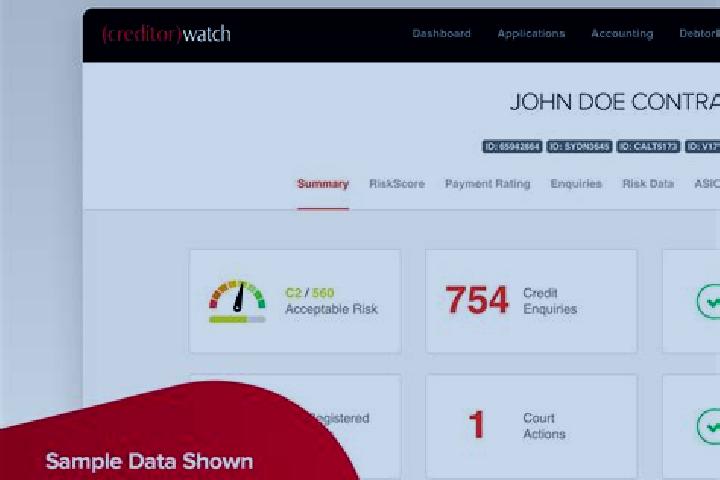
Task: Click the green checkmark icon beside Credit Enquiries
Action: (709, 302)
